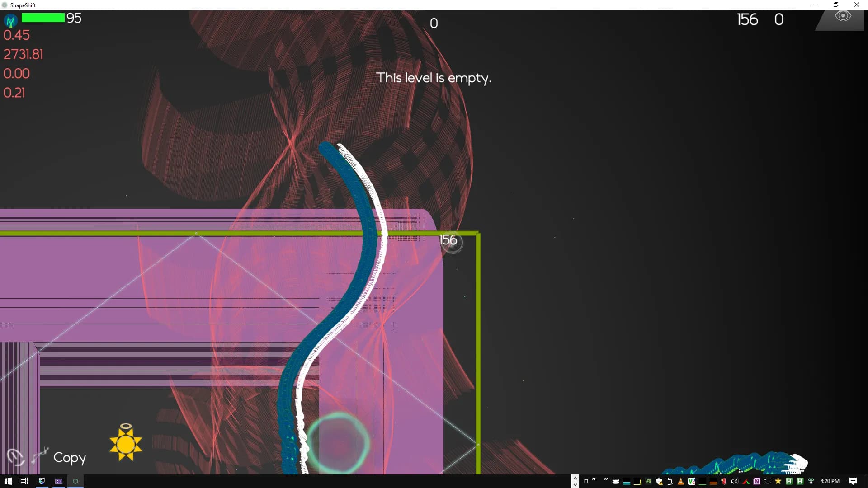
Task: Open the VLC cone tray icon
Action: point(681,481)
